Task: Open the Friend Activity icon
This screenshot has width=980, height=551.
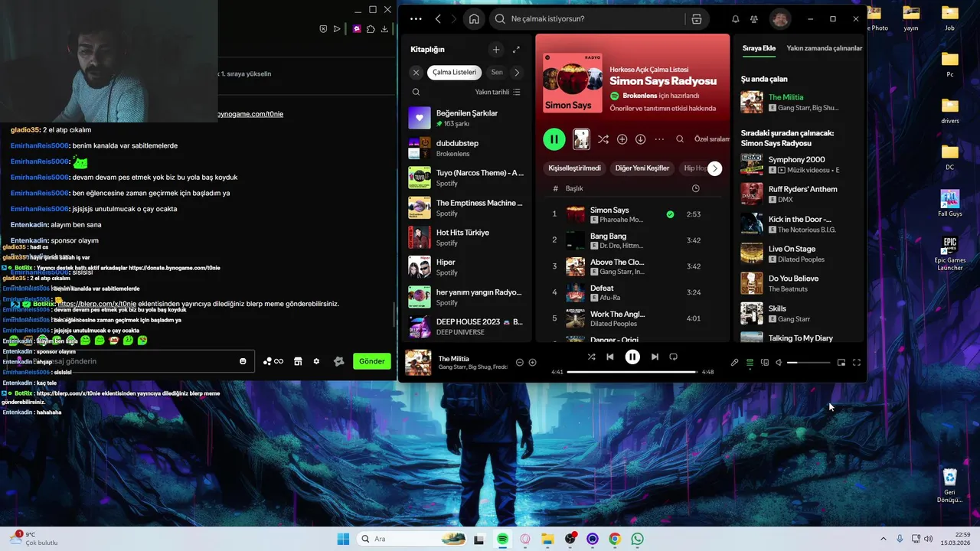Action: [754, 19]
